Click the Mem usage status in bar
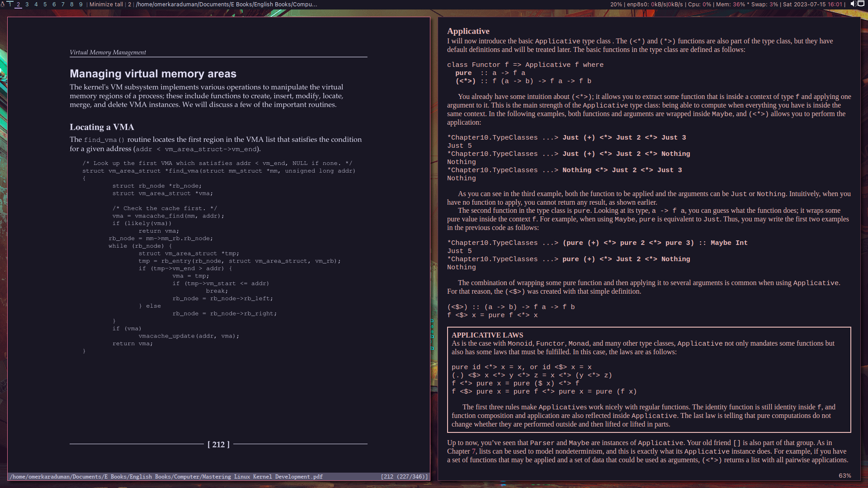Screen dimensions: 868x488 click(x=730, y=4)
